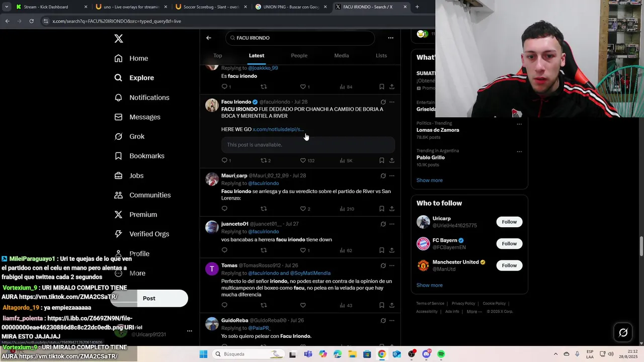Open Verified Orgs in the sidebar
This screenshot has width=644, height=362.
point(142,234)
